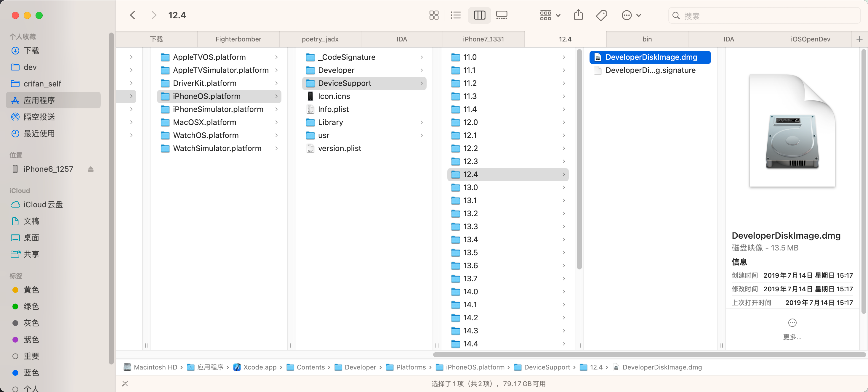Click the 更多 more actions button
This screenshot has width=868, height=392.
(x=792, y=329)
